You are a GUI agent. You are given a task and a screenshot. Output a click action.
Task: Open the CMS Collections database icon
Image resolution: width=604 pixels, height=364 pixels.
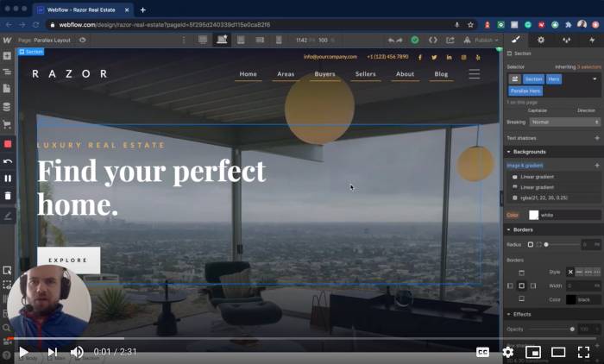point(7,107)
